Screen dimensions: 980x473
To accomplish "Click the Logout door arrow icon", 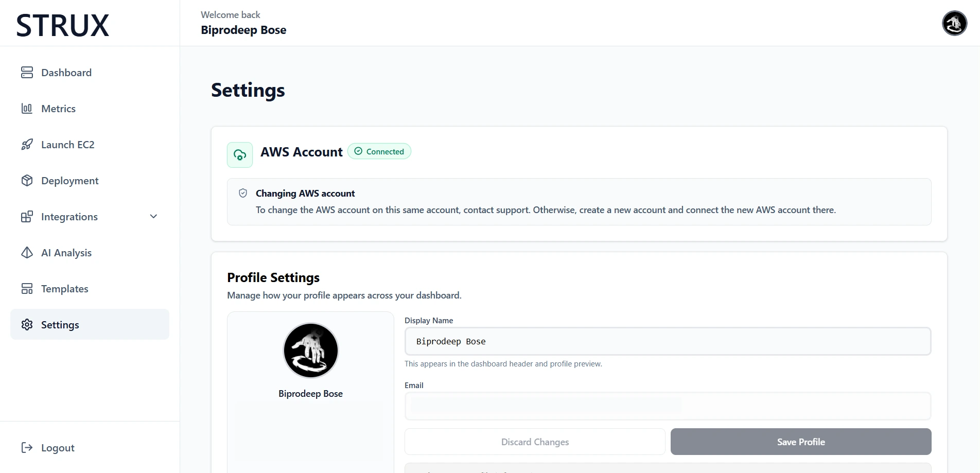I will pyautogui.click(x=27, y=448).
